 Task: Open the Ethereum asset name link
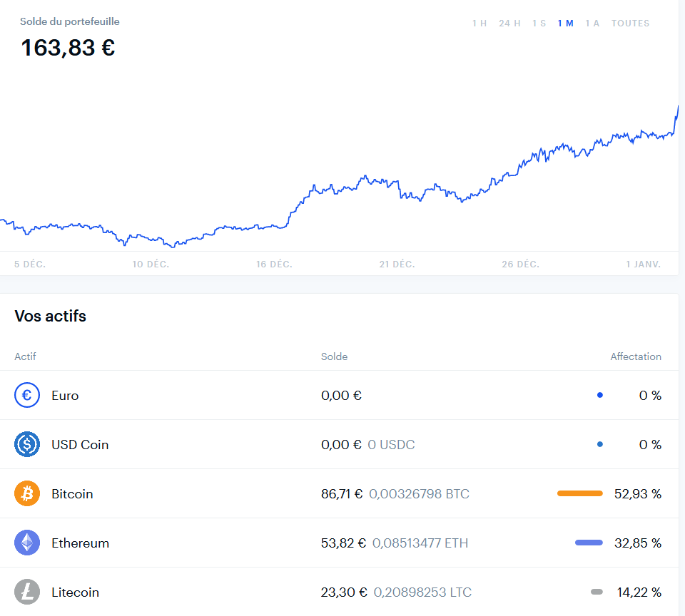(80, 543)
